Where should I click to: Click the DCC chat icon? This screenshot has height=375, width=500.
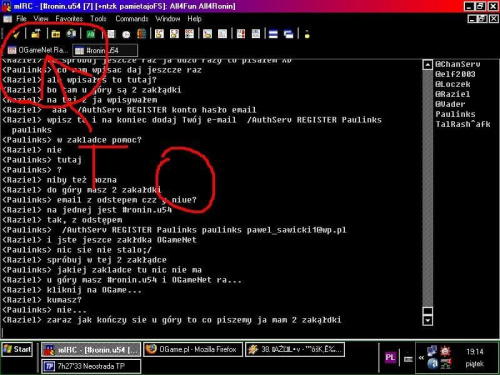point(174,34)
